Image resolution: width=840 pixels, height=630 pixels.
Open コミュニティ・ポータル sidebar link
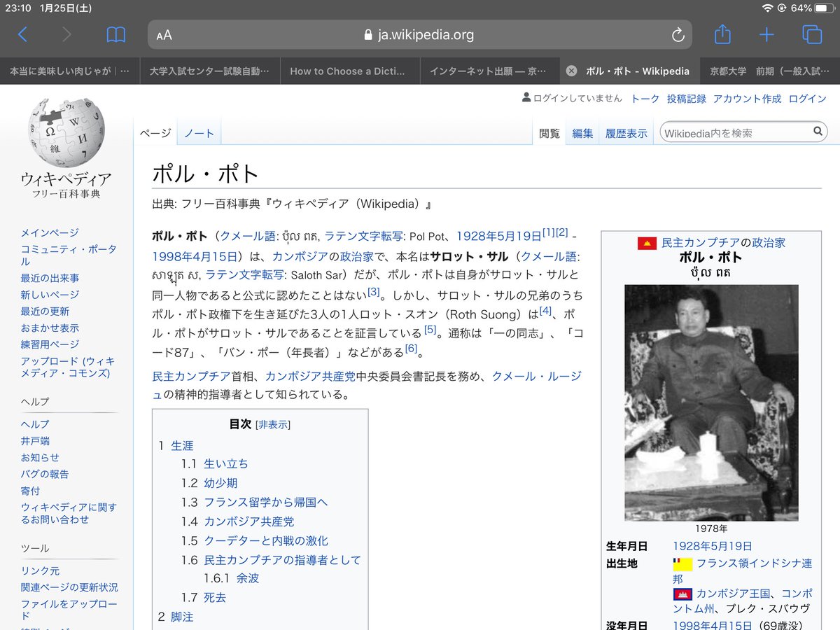[x=69, y=255]
